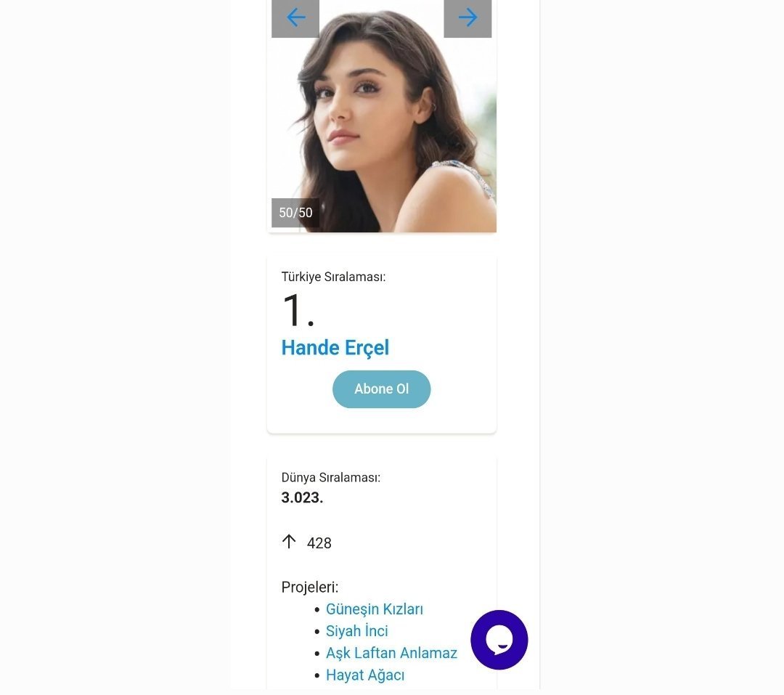Click the Projeleri heading
This screenshot has width=784, height=695.
[310, 587]
